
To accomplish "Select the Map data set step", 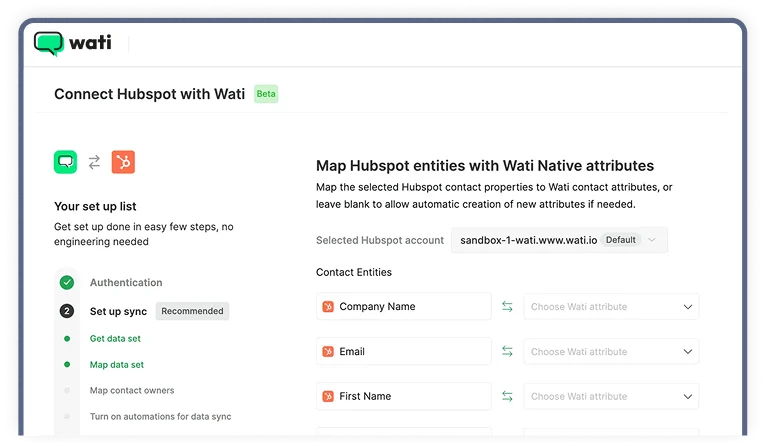I will [116, 365].
